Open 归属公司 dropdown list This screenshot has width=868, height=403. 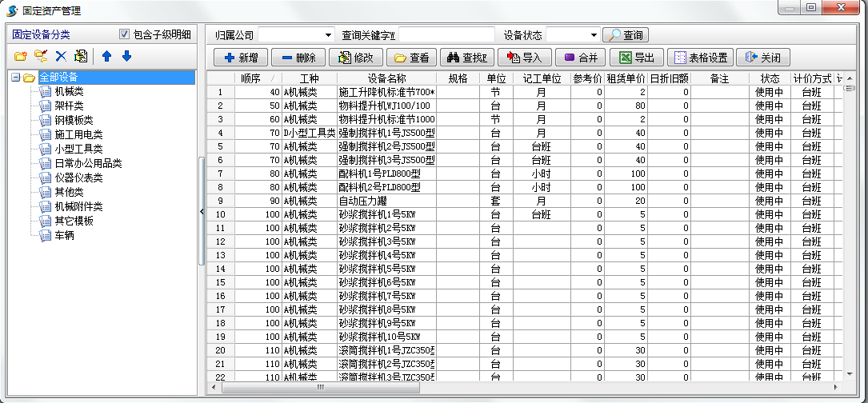pyautogui.click(x=329, y=35)
